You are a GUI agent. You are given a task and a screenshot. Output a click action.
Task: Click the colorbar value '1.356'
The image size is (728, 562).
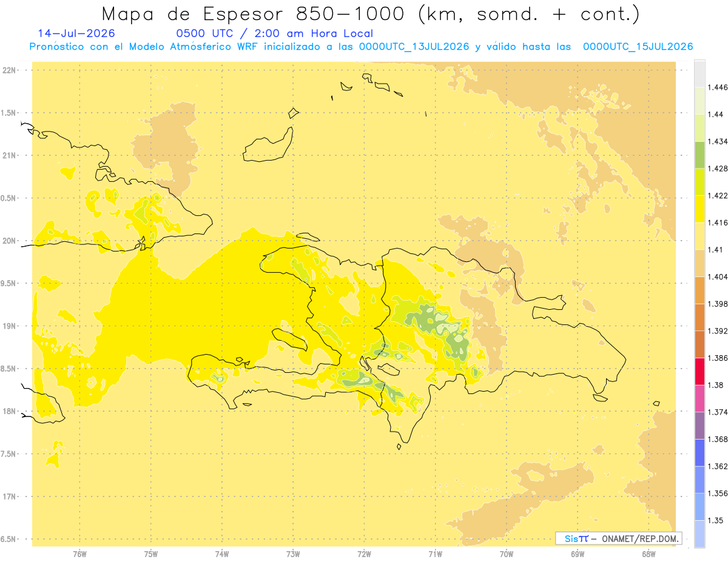pyautogui.click(x=718, y=493)
